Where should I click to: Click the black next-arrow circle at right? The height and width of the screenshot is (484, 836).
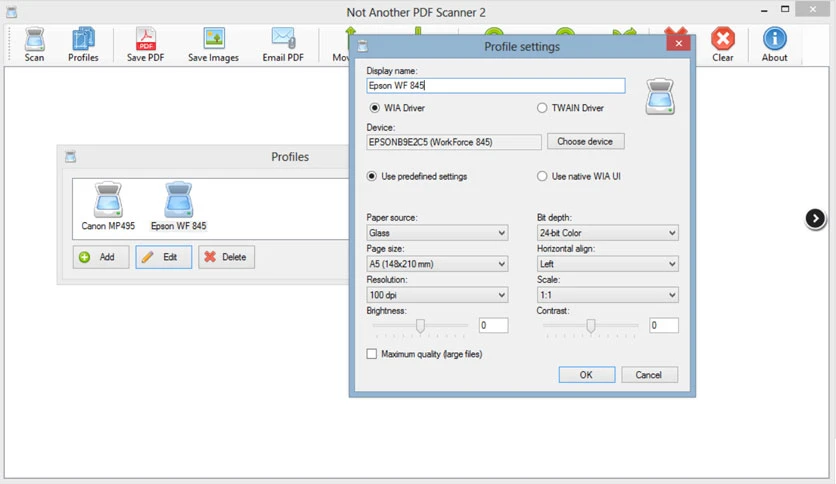[815, 218]
